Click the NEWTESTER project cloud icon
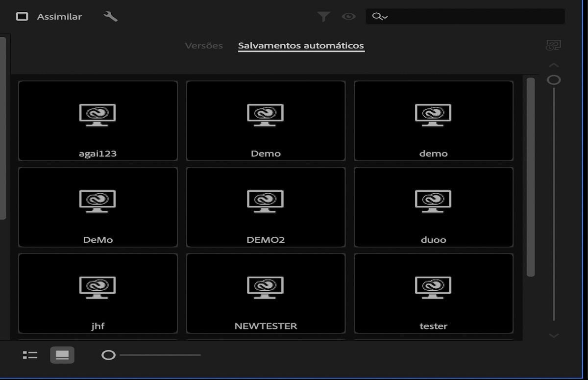The height and width of the screenshot is (380, 588). 265,287
